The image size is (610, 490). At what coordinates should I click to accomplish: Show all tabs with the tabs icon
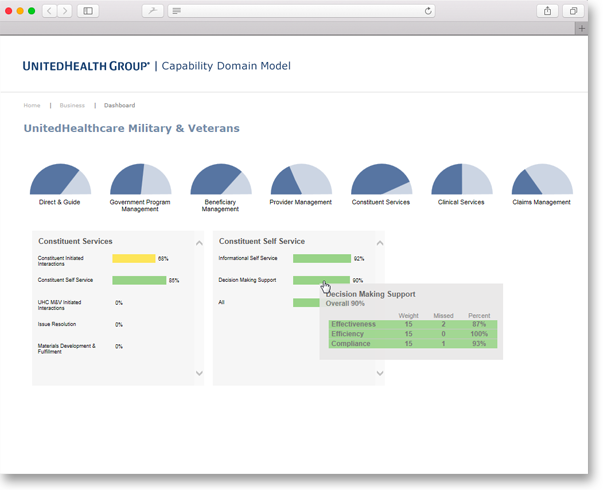point(573,11)
